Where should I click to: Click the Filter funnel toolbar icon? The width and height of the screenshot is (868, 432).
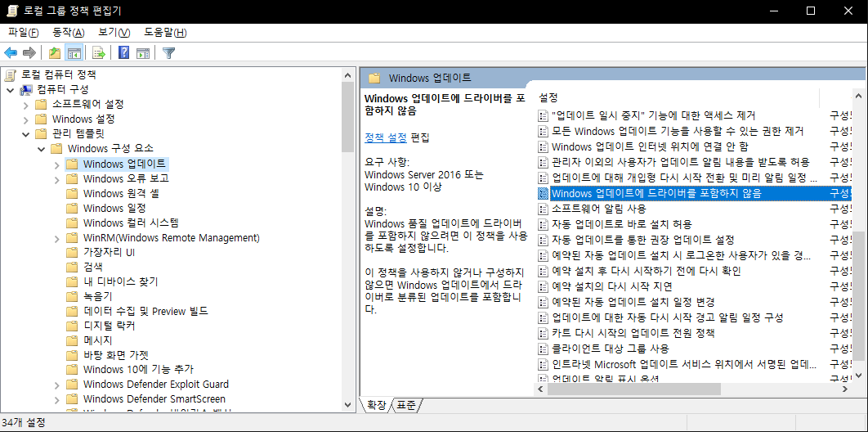click(x=169, y=53)
